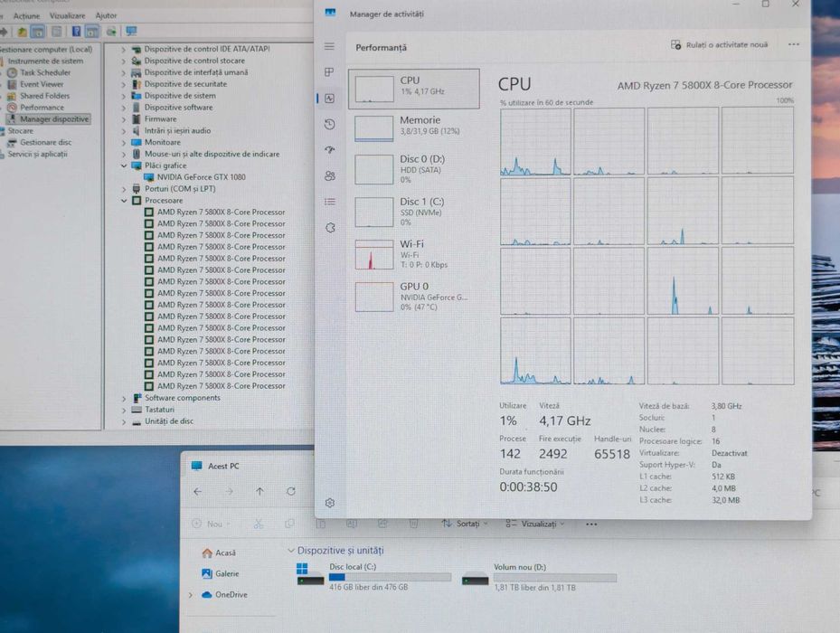Image resolution: width=840 pixels, height=633 pixels.
Task: Select Disc local (C:) drive
Action: (373, 577)
